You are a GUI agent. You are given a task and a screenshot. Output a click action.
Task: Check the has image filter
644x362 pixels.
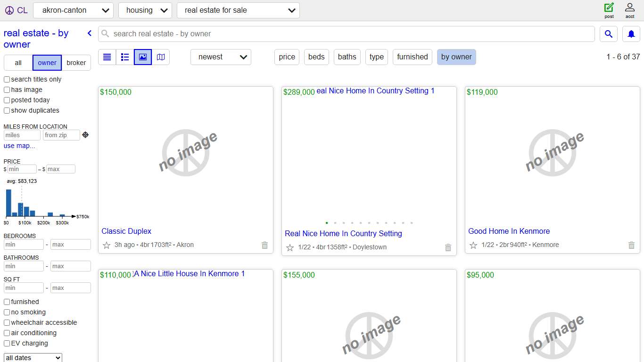click(7, 90)
